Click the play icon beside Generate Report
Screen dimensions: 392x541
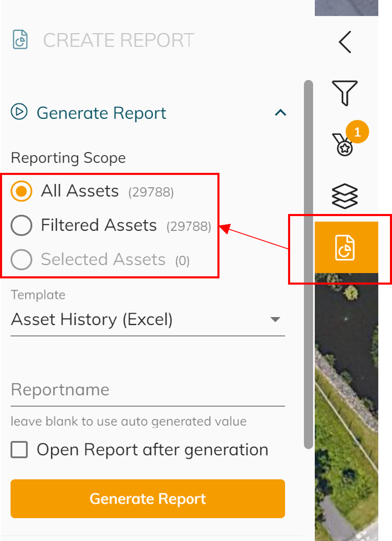tap(19, 112)
